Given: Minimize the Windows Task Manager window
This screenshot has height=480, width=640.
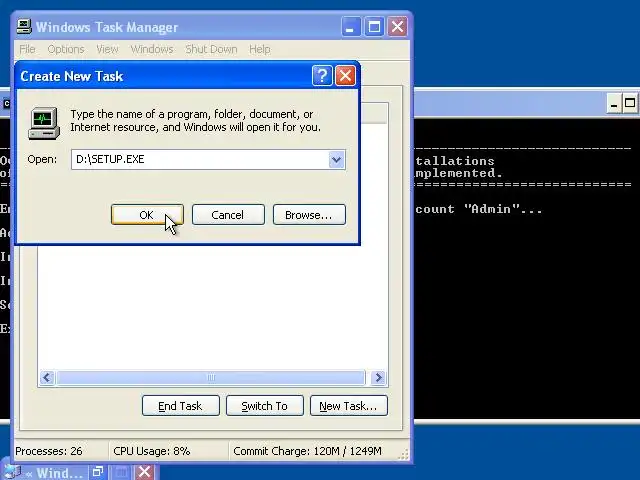Looking at the screenshot, I should 351,27.
